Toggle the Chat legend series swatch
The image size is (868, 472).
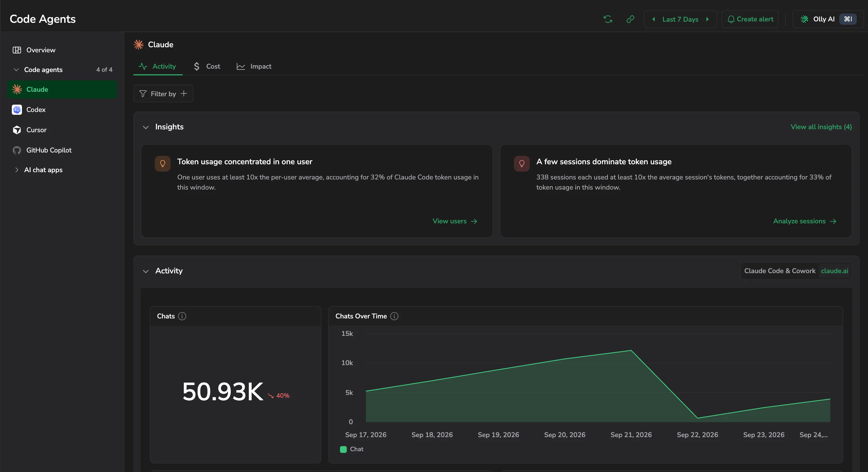pos(343,449)
